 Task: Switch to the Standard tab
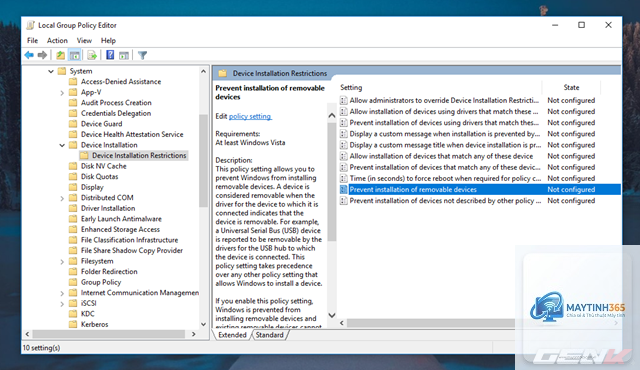[269, 335]
